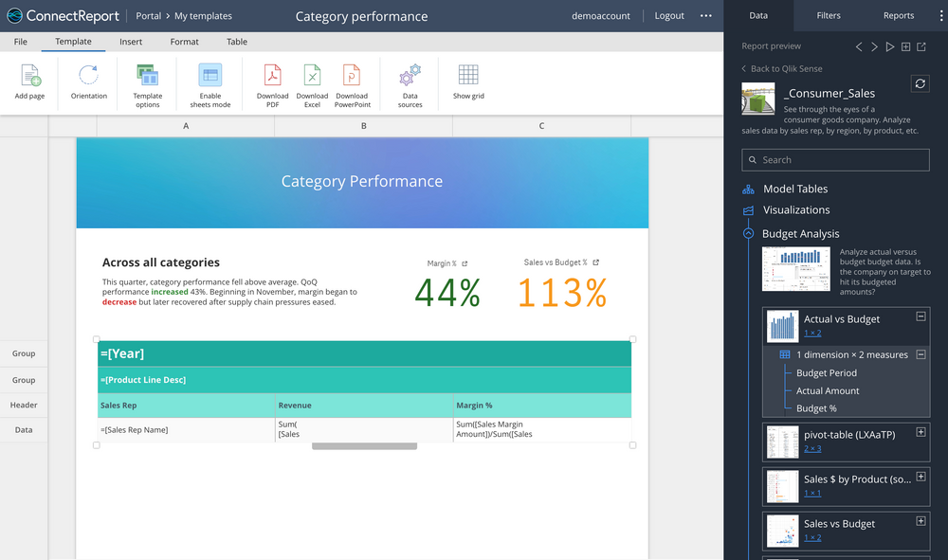Click the Download PowerPoint icon
The image size is (948, 560).
[352, 83]
